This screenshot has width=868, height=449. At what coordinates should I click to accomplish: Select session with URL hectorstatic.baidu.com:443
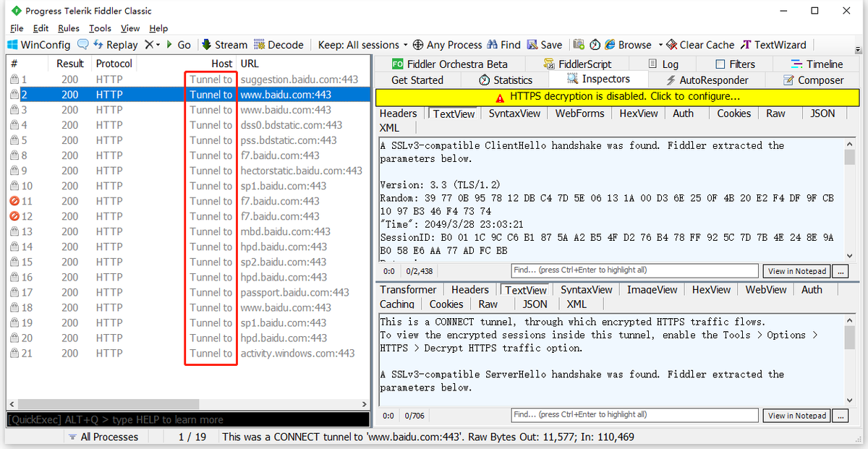pyautogui.click(x=188, y=171)
